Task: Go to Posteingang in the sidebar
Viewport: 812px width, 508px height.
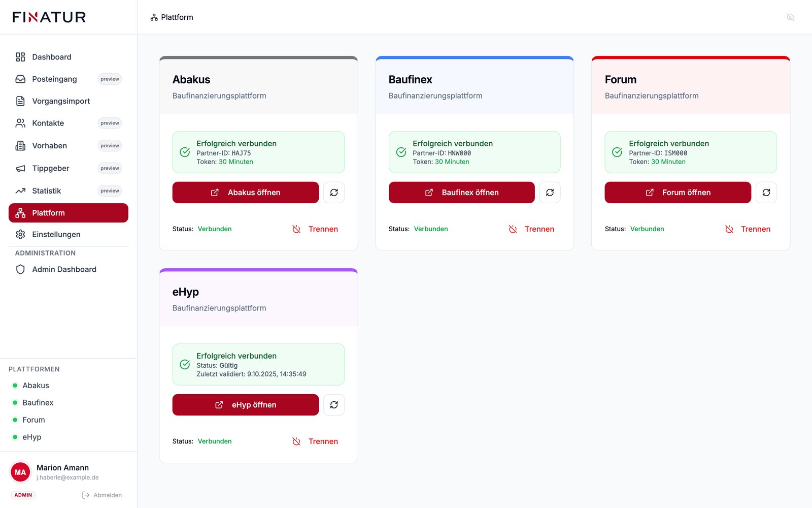Action: point(69,79)
